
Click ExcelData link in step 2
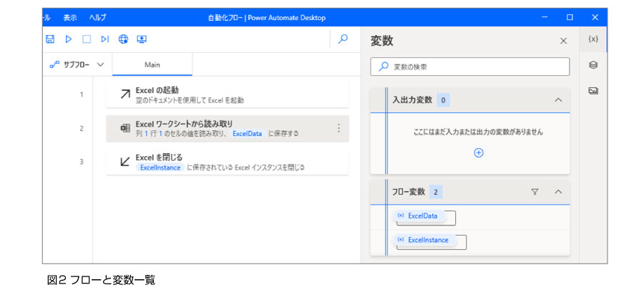(248, 133)
